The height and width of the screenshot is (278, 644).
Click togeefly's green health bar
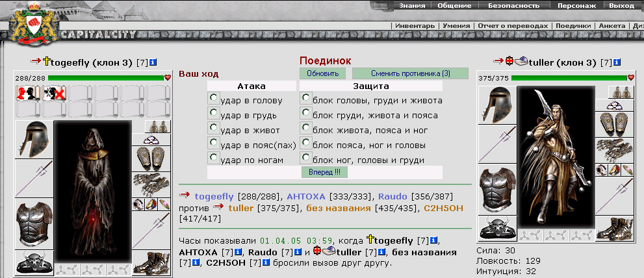(x=105, y=77)
